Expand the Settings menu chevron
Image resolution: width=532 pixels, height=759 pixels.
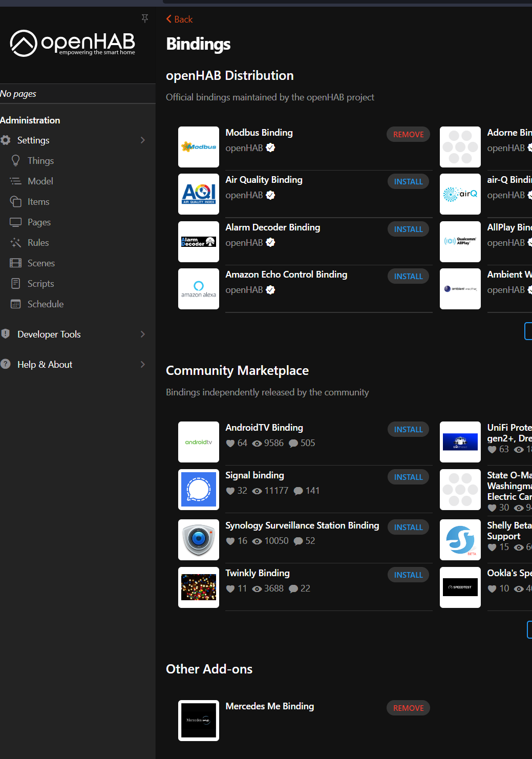[143, 140]
